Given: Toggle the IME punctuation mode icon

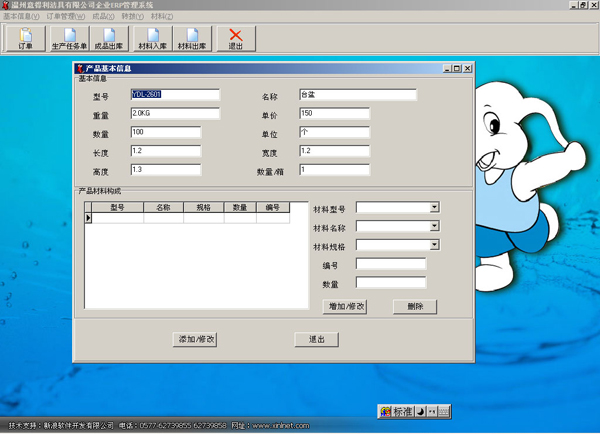Looking at the screenshot, I should (x=432, y=411).
